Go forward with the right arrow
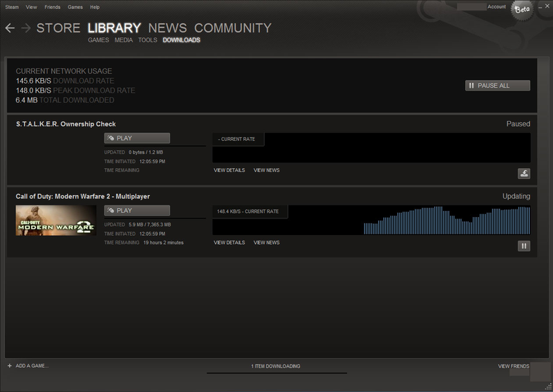The image size is (553, 392). [26, 28]
